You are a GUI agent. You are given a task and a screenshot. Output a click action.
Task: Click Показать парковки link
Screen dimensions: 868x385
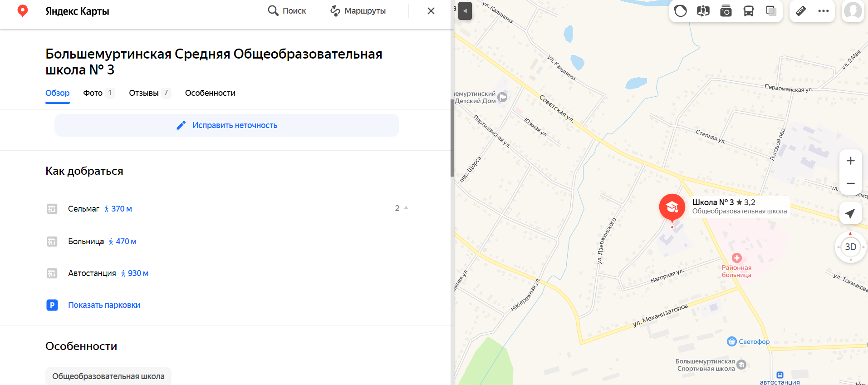(104, 305)
